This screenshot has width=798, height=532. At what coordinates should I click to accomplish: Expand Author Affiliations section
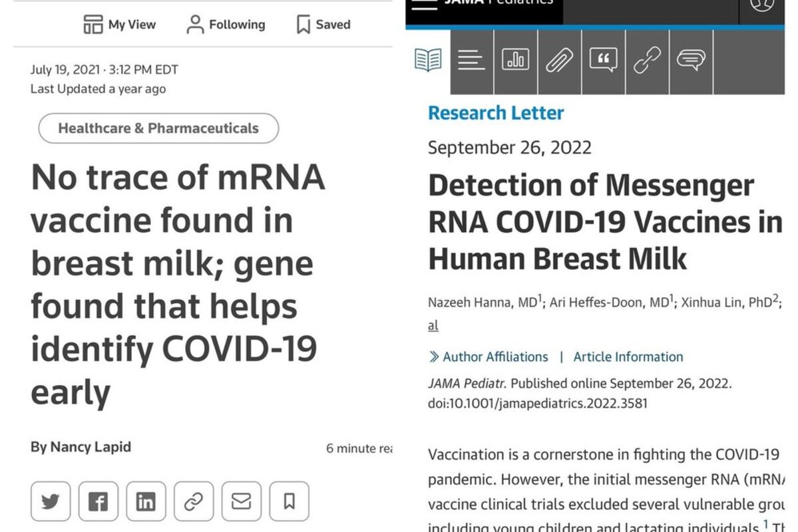(489, 357)
